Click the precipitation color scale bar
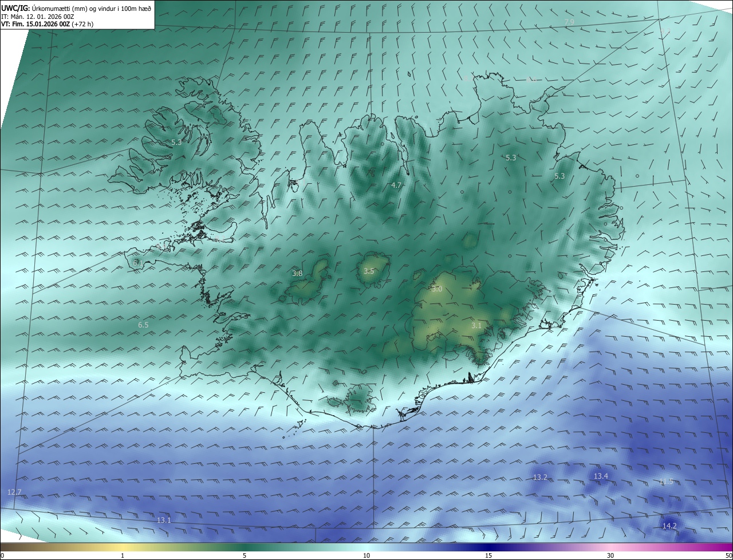The height and width of the screenshot is (560, 733). point(366,547)
